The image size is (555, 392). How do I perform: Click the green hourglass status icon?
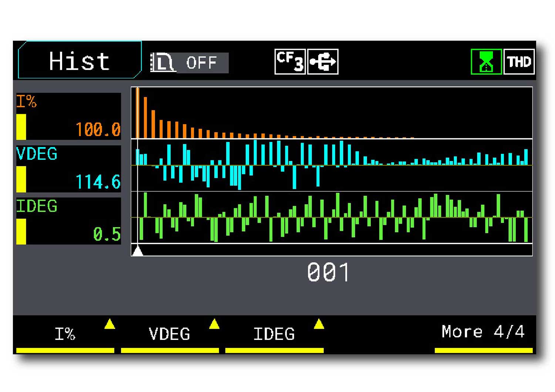(x=486, y=62)
